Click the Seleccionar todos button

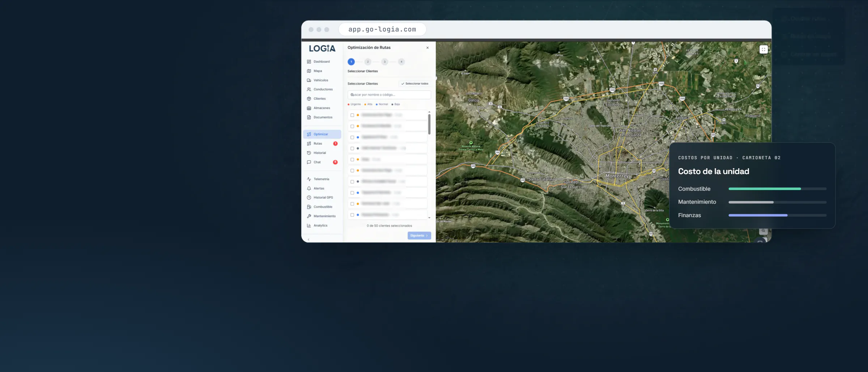(x=415, y=84)
